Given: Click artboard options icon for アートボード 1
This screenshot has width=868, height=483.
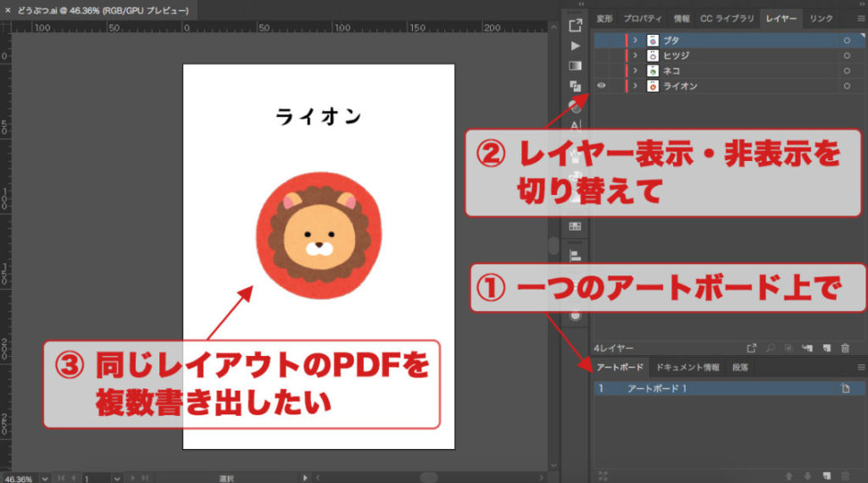Looking at the screenshot, I should [x=844, y=388].
